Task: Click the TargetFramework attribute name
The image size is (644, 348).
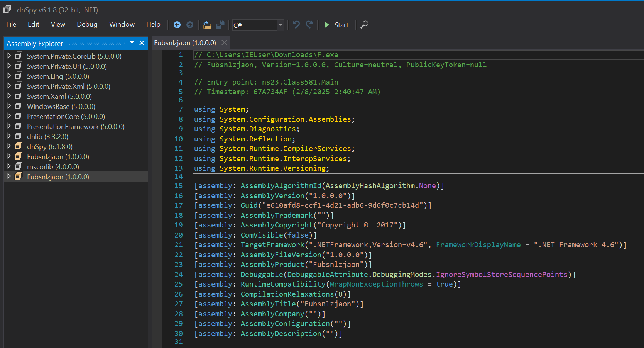Action: 272,245
